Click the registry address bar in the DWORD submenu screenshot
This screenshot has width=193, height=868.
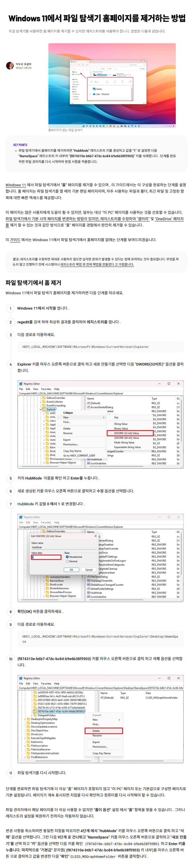click(x=101, y=393)
